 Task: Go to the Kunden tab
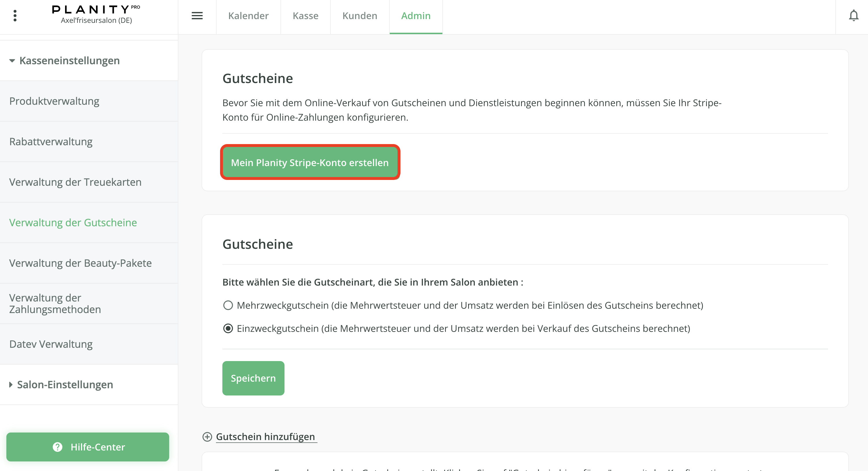359,16
